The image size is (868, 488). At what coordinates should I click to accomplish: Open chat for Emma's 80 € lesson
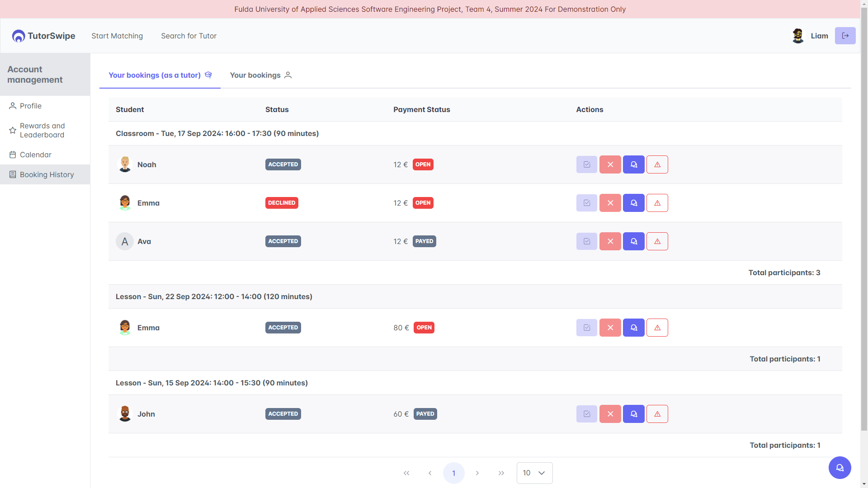633,328
